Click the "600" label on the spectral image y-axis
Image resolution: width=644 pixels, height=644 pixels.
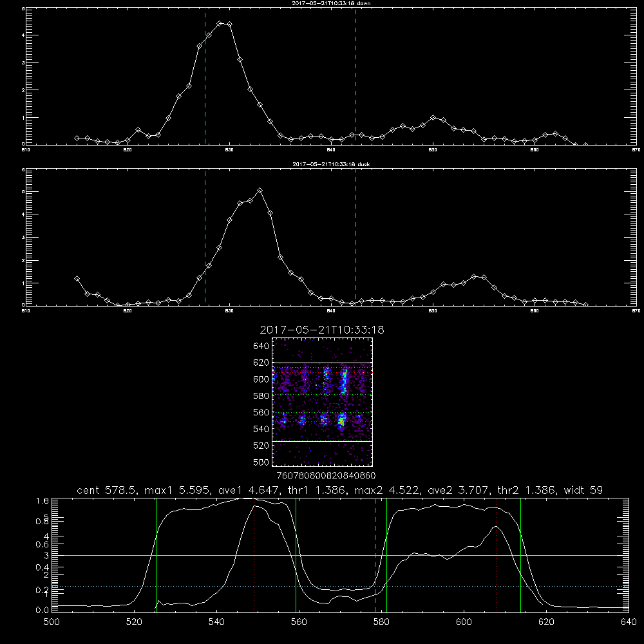[x=261, y=379]
